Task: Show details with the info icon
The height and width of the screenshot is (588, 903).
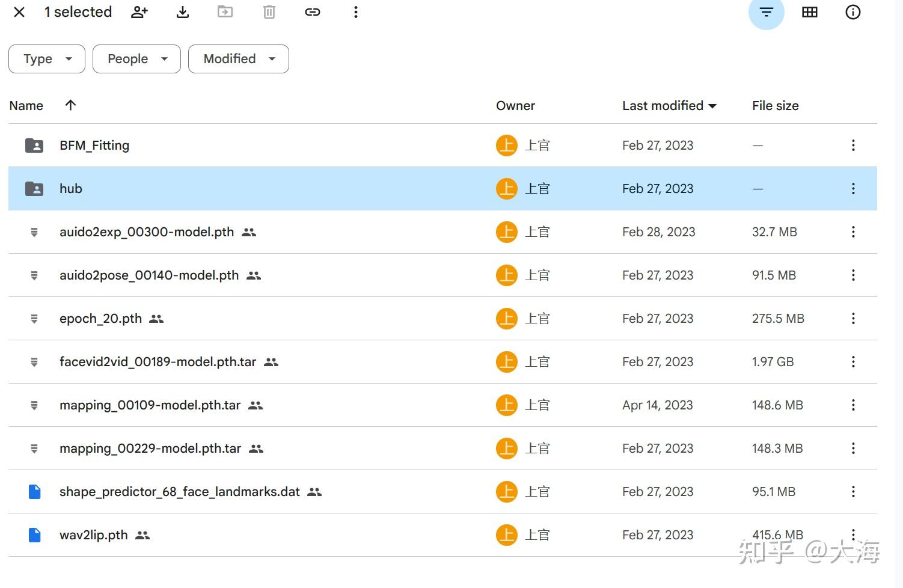Action: [852, 12]
